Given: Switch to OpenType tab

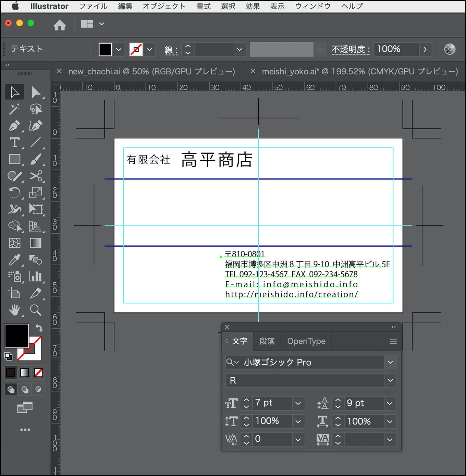Looking at the screenshot, I should click(x=306, y=341).
